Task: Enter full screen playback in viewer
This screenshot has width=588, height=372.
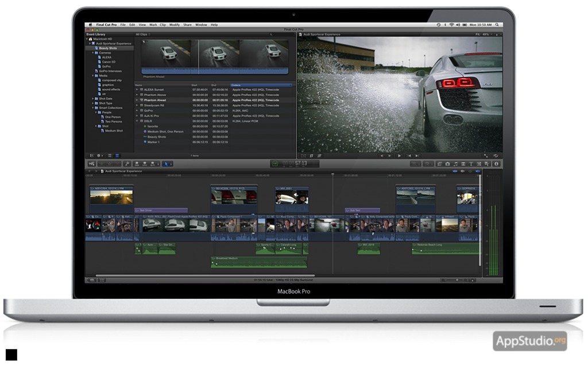Action: (x=486, y=156)
